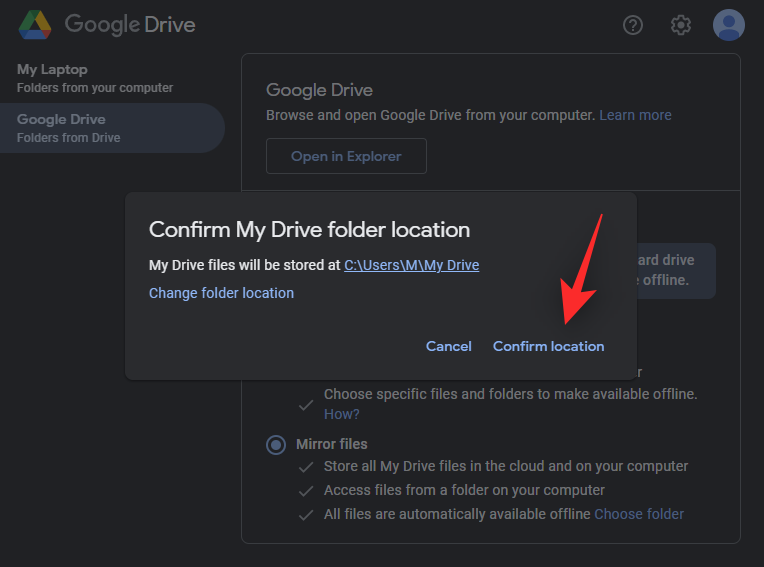
Task: Click 'Access files from a folder on your computer' text
Action: 464,490
